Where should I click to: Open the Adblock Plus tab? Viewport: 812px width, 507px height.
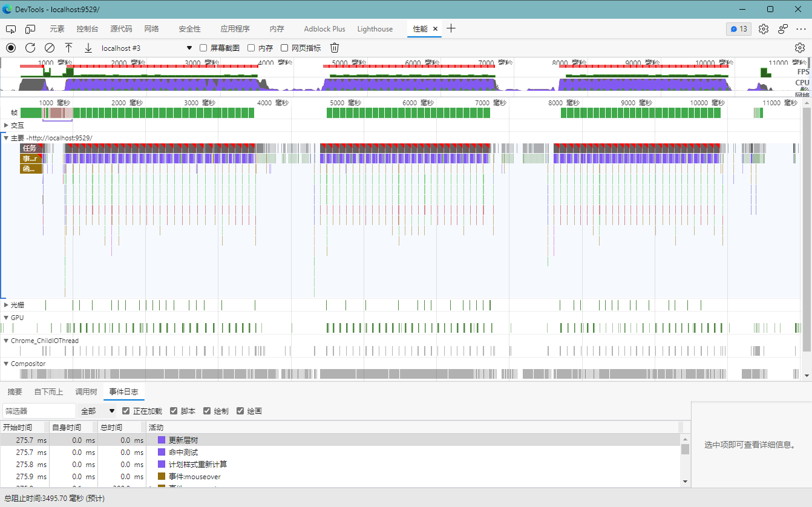(324, 29)
